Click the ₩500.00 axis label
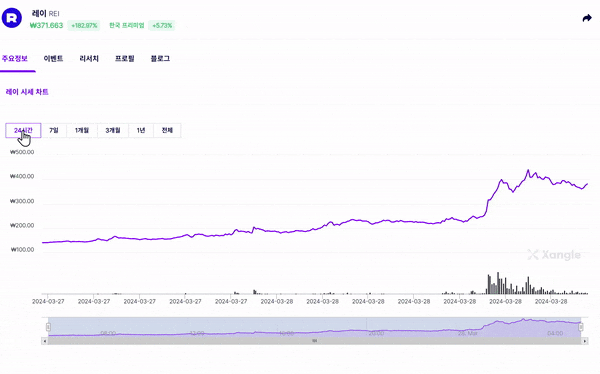This screenshot has height=374, width=600. click(x=22, y=152)
